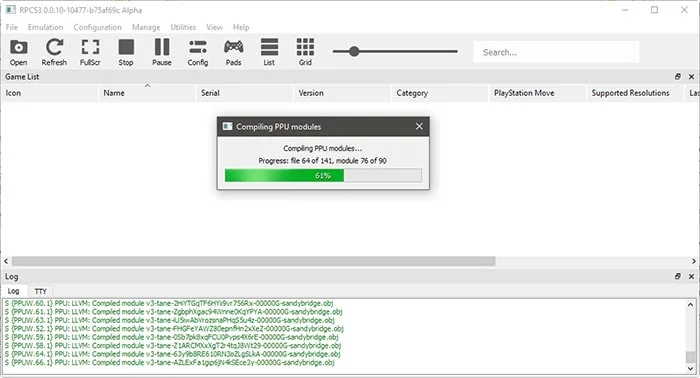
Task: Select log line starting with PPUW.61.1
Action: pos(174,312)
